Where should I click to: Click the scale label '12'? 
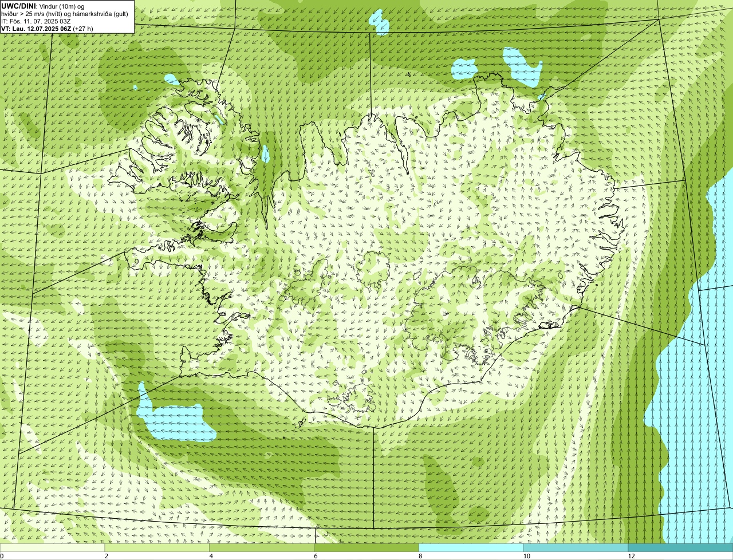pyautogui.click(x=631, y=556)
